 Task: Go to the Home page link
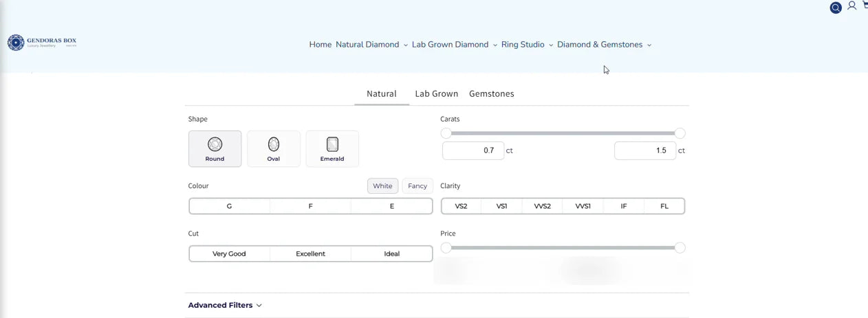point(321,45)
